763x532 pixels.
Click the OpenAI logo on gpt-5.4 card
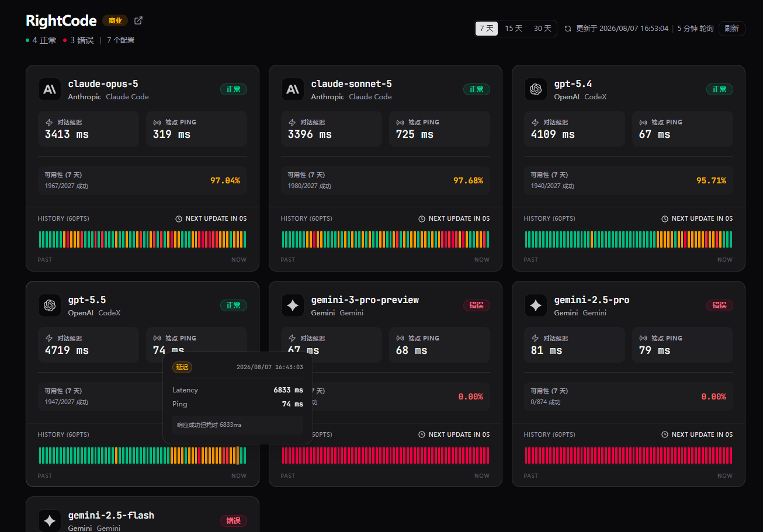[x=536, y=89]
